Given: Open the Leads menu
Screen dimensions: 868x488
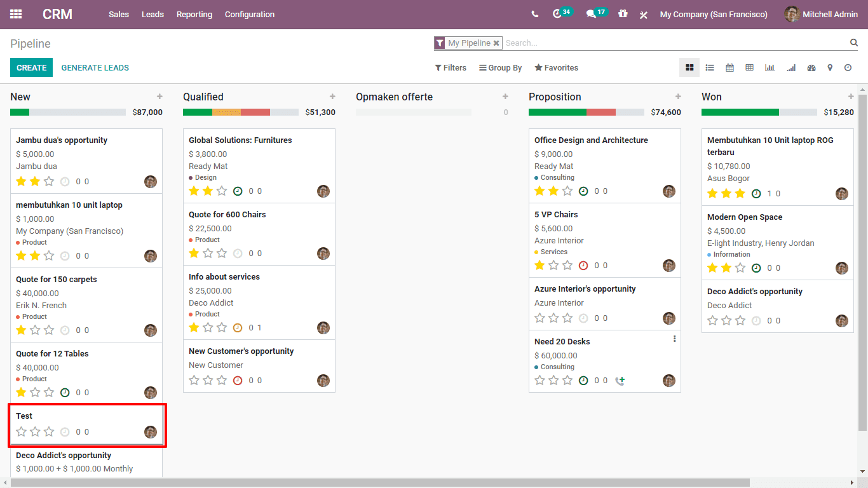Looking at the screenshot, I should click(x=153, y=14).
